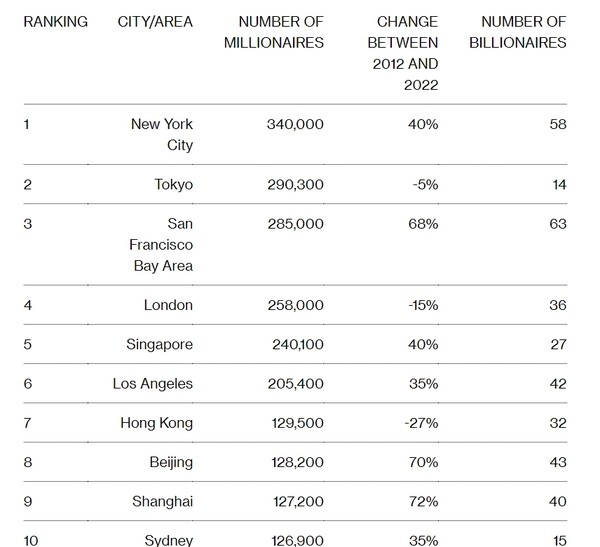Select the -27% change value
Image resolution: width=600 pixels, height=547 pixels.
(421, 424)
